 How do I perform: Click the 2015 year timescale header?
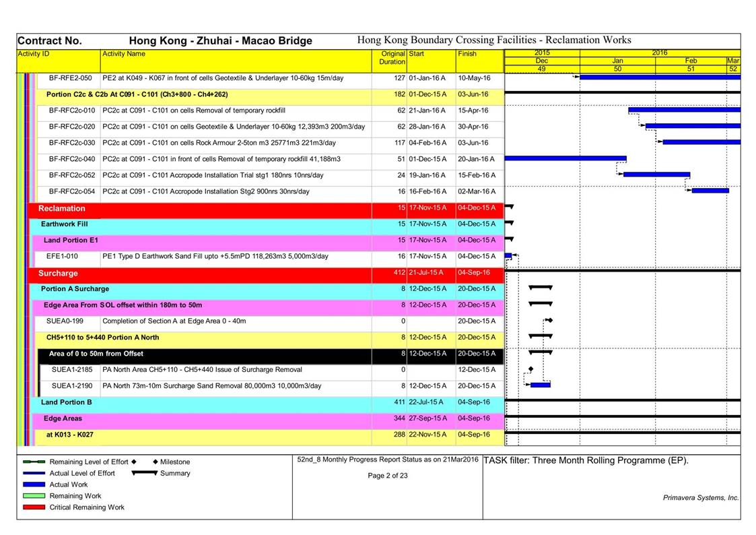tap(542, 53)
